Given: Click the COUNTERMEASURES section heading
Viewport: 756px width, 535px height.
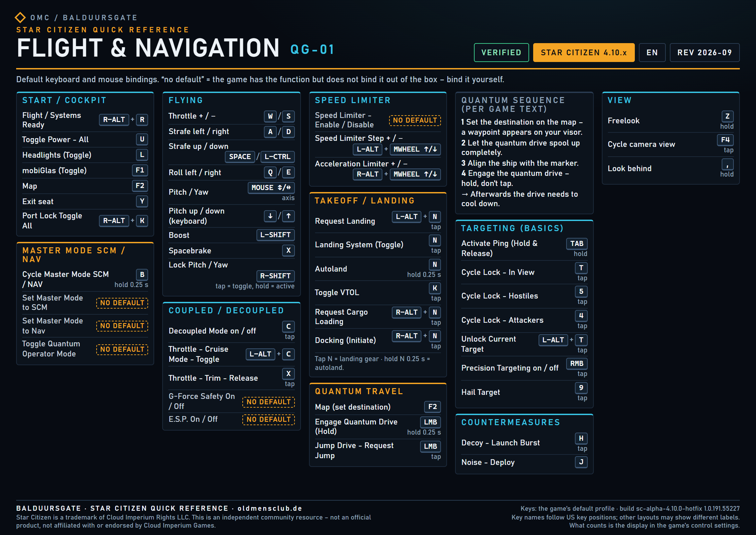Looking at the screenshot, I should coord(511,422).
